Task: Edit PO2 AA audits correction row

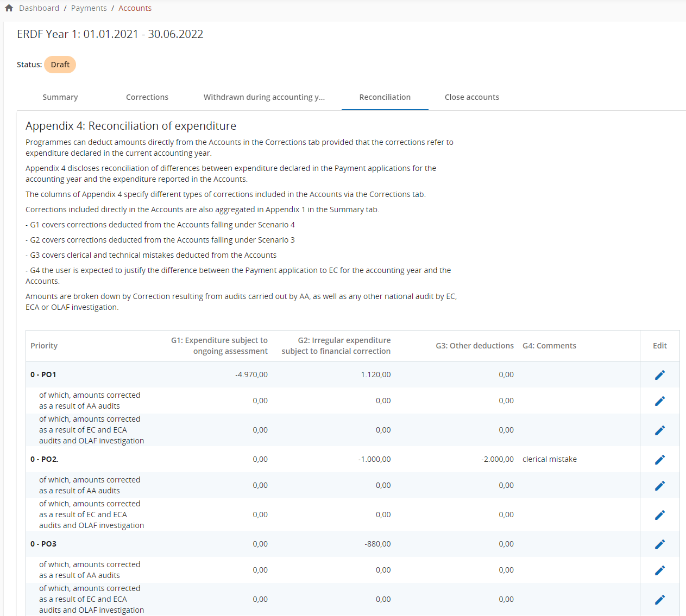Action: pyautogui.click(x=659, y=486)
